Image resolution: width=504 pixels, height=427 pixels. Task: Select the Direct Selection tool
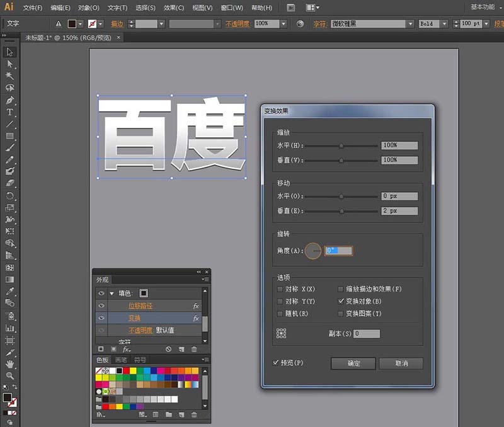tap(9, 64)
